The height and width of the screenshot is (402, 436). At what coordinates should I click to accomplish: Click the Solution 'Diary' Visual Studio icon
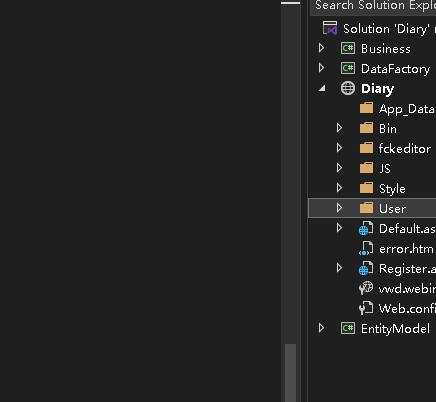click(330, 28)
